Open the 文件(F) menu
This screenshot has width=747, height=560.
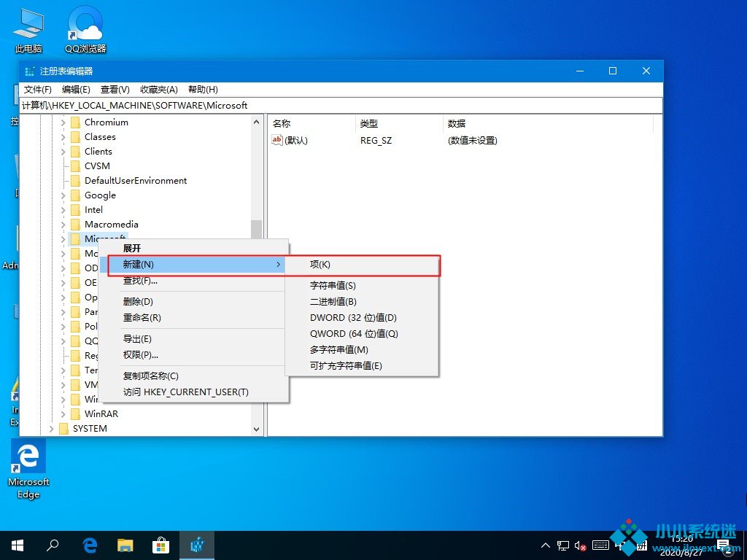tap(38, 90)
